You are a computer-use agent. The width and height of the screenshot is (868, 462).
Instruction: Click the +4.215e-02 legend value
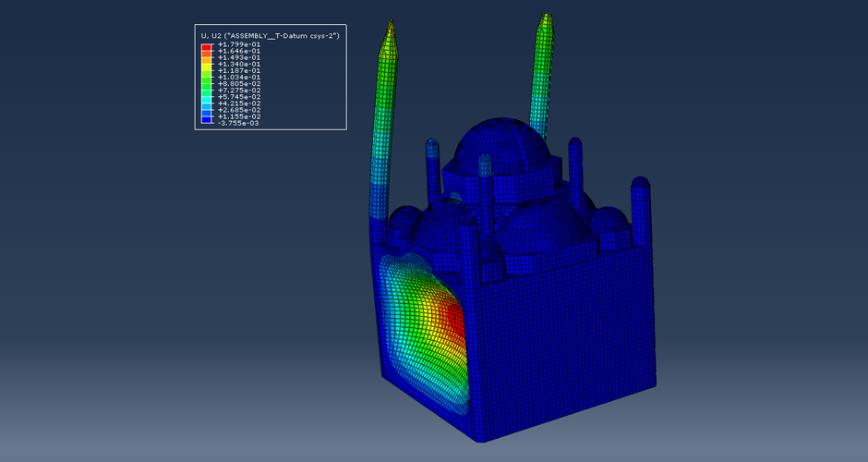[238, 103]
